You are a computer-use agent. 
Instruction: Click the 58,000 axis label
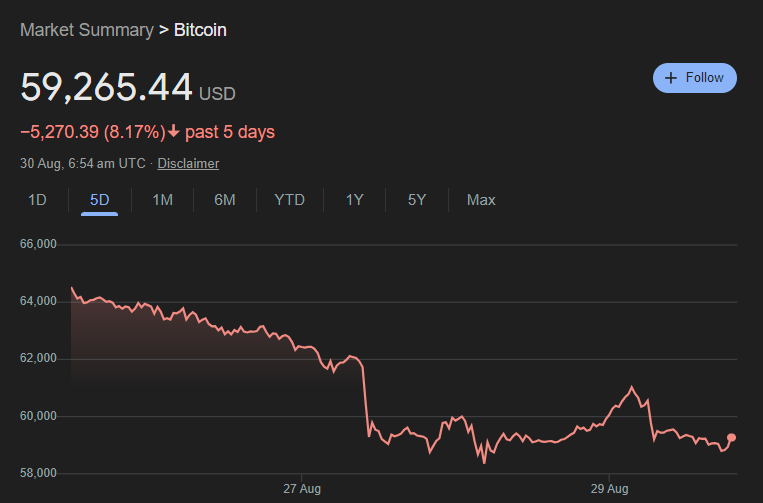pos(39,473)
